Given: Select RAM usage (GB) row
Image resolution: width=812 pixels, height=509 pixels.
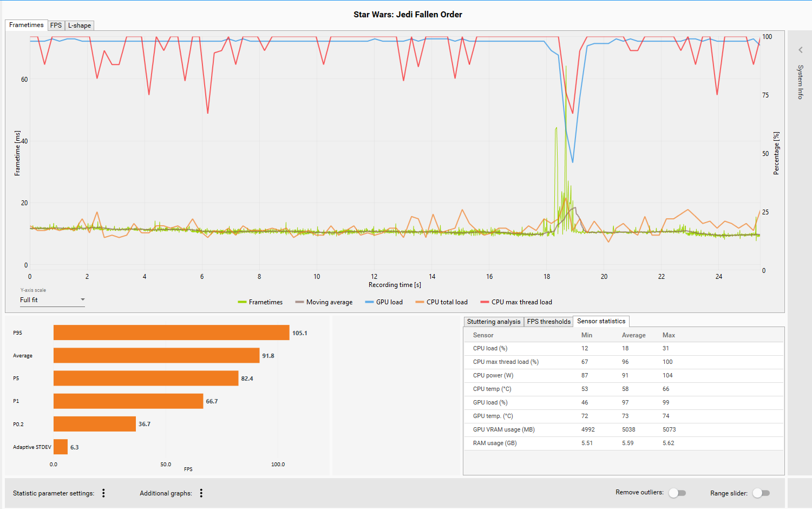Looking at the screenshot, I should tap(624, 443).
